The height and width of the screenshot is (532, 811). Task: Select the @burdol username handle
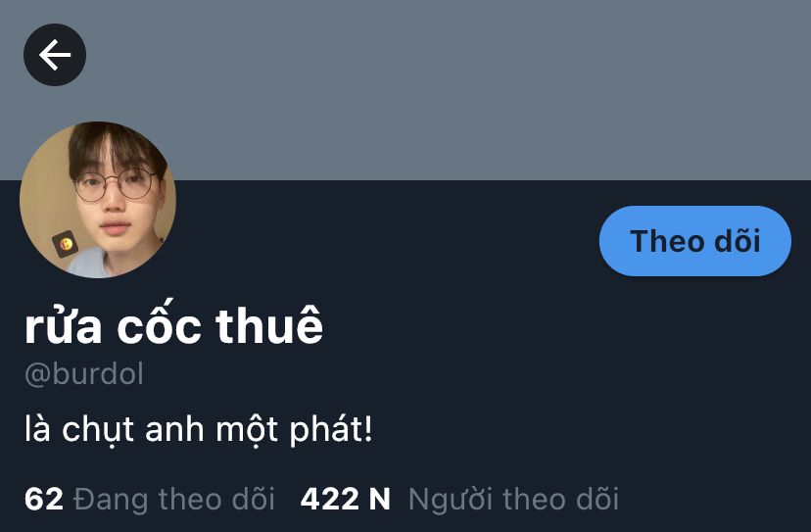pyautogui.click(x=84, y=373)
